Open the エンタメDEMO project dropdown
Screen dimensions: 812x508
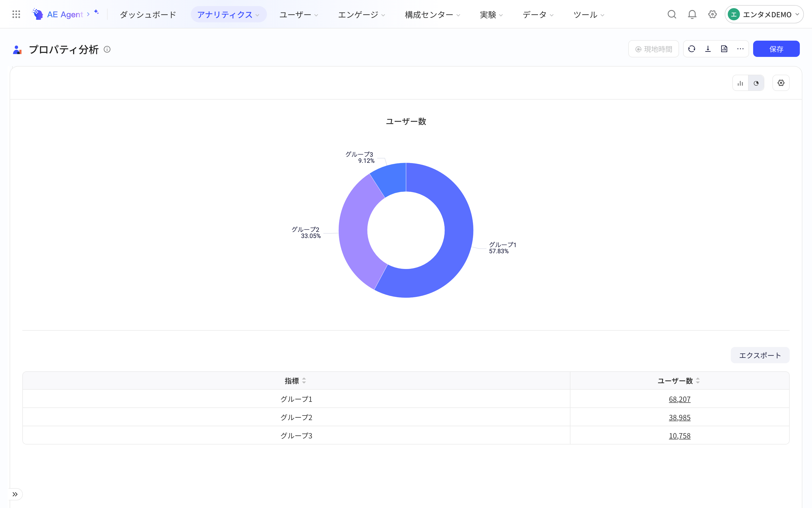click(x=764, y=14)
